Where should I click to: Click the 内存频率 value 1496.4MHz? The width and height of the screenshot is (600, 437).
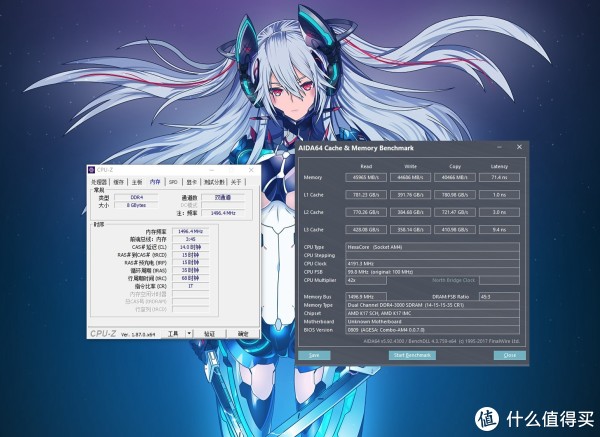coord(190,232)
